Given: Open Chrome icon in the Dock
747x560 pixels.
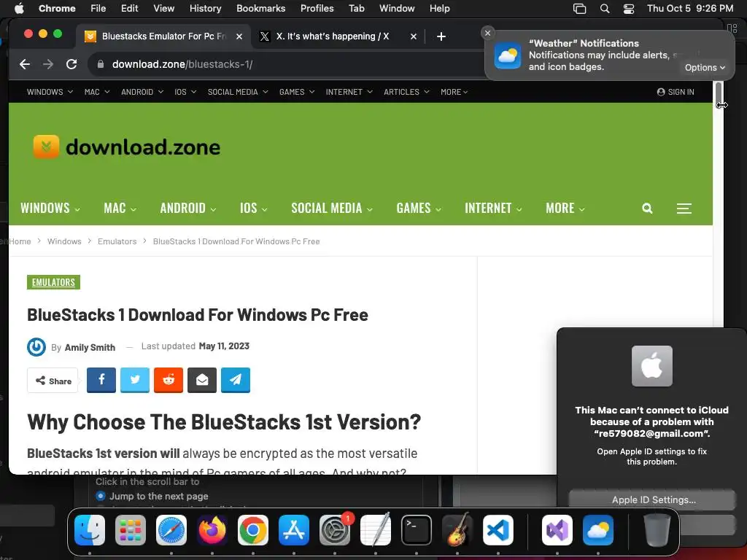Looking at the screenshot, I should [253, 530].
